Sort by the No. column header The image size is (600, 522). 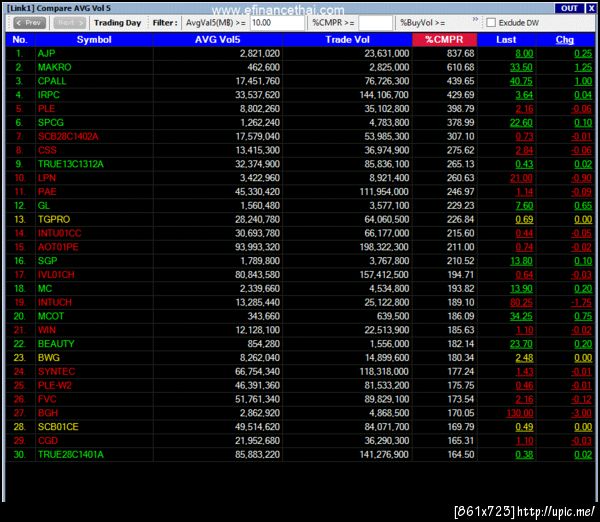click(20, 40)
